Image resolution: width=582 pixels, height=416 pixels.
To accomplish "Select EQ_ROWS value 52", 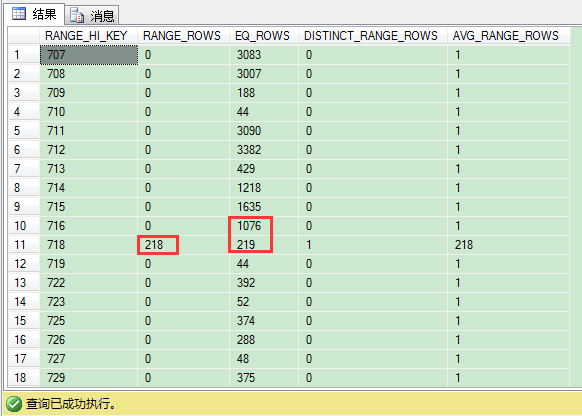I will click(x=264, y=302).
